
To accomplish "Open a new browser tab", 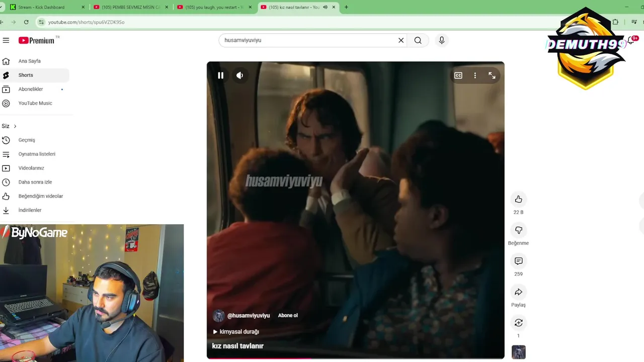I will [346, 7].
